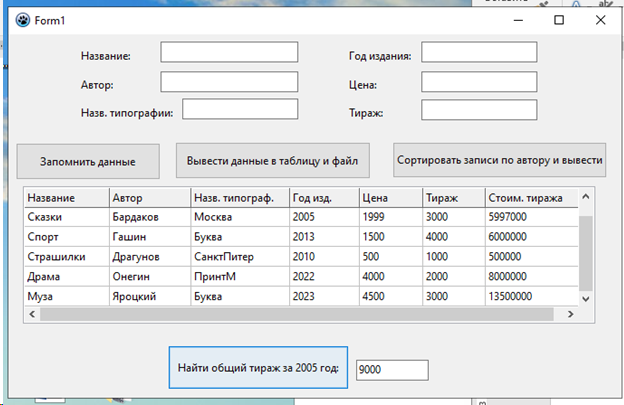The image size is (624, 405).
Task: Click the Автор column header
Action: [x=148, y=197]
